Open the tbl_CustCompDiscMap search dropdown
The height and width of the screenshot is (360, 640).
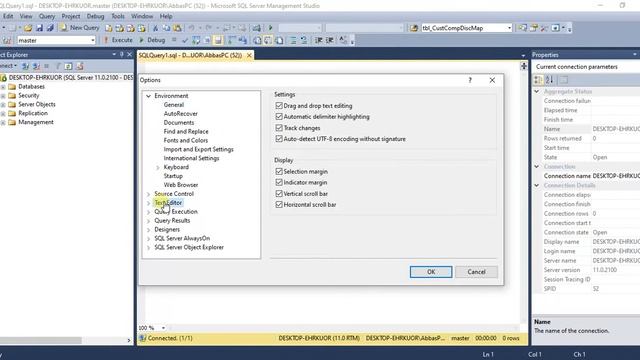pyautogui.click(x=509, y=28)
